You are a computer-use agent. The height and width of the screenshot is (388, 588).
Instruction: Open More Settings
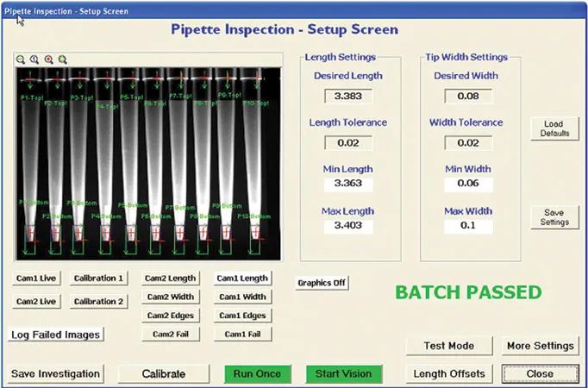pos(540,346)
